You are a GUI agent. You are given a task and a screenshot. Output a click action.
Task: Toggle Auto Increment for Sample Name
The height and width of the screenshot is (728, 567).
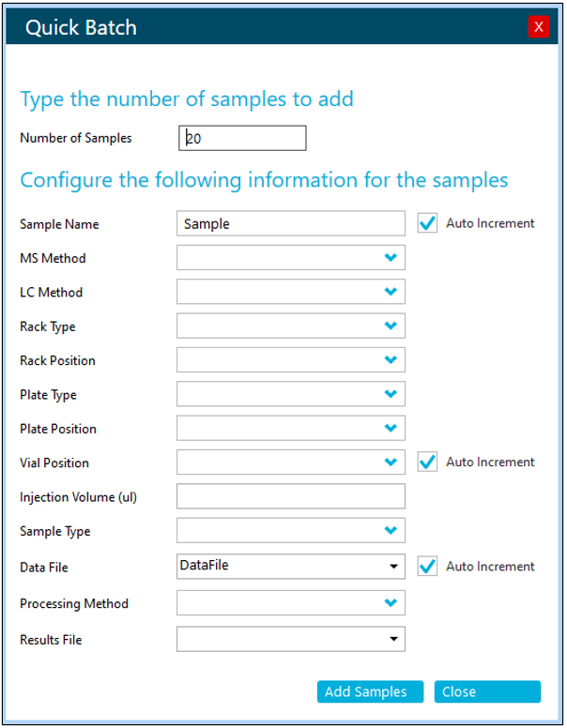point(428,223)
